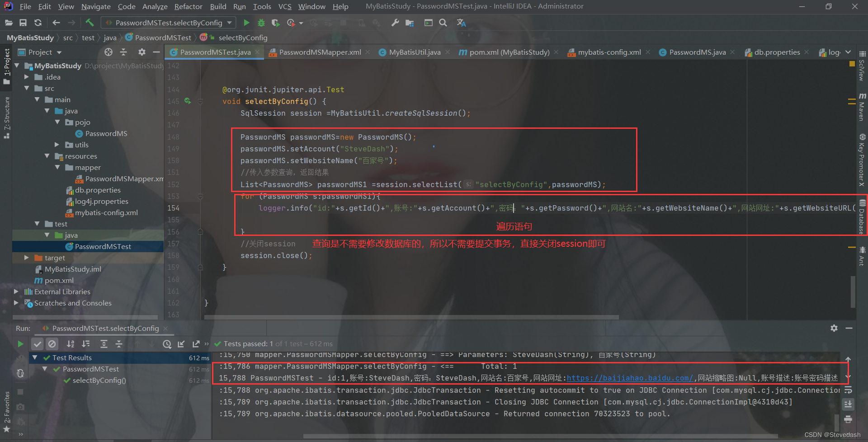The image size is (868, 442).
Task: Open Run Anything terminal-like icon
Action: point(429,23)
